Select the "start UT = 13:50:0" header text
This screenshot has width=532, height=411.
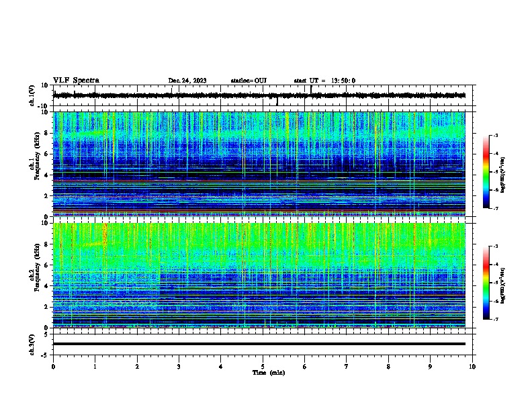[324, 81]
